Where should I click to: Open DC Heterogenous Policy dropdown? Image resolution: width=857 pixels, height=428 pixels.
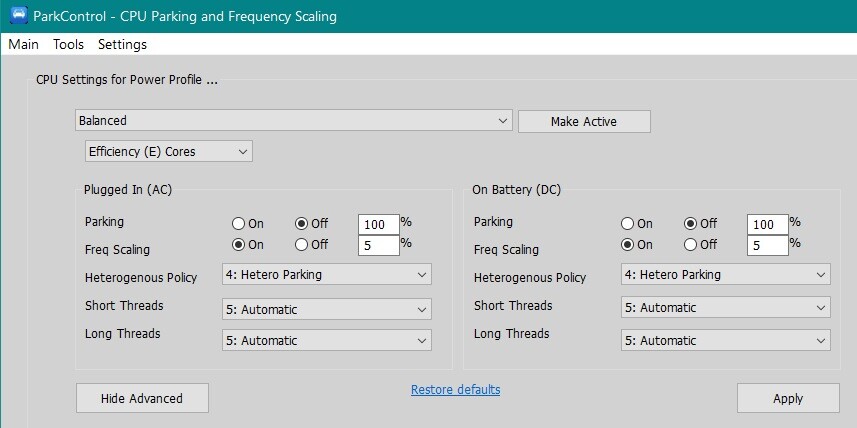(x=726, y=274)
